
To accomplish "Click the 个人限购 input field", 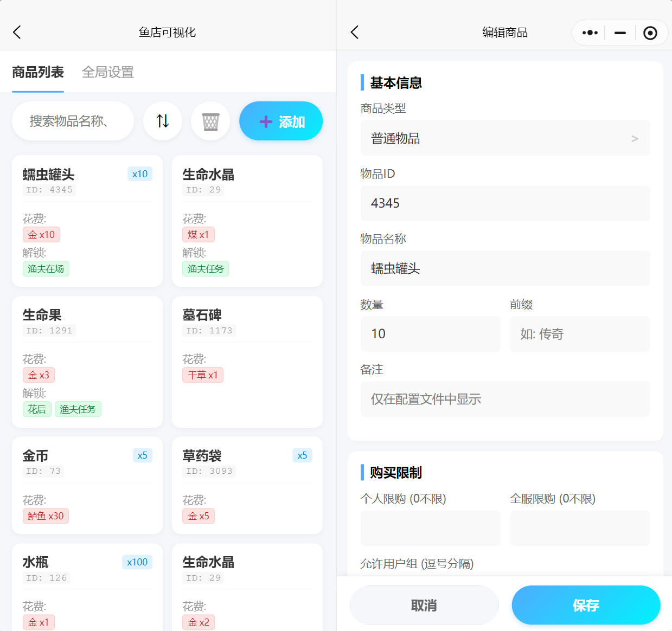I will 430,528.
